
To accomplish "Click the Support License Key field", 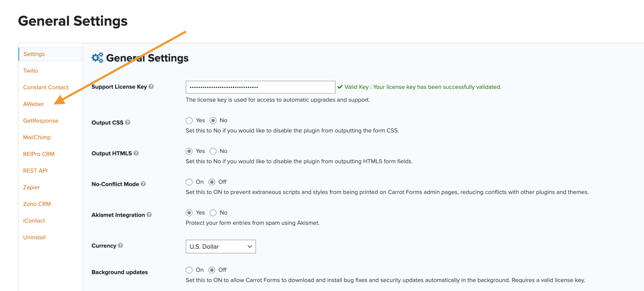I will click(260, 87).
